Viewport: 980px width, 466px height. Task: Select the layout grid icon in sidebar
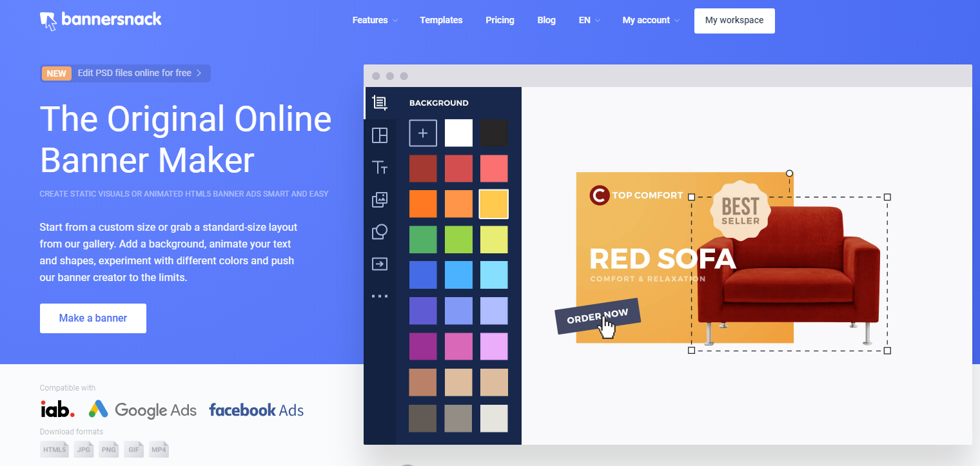point(380,135)
